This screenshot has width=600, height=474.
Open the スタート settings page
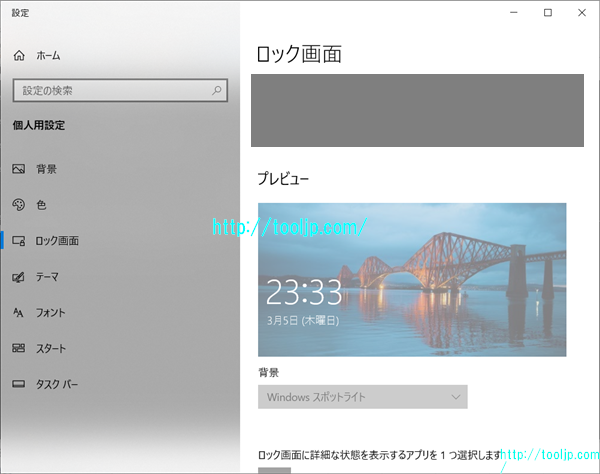51,348
